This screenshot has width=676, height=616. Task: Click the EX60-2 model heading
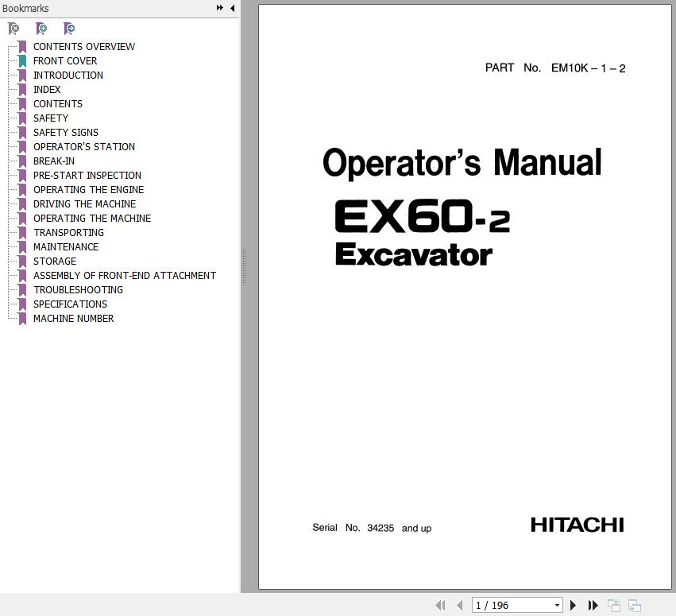(422, 215)
